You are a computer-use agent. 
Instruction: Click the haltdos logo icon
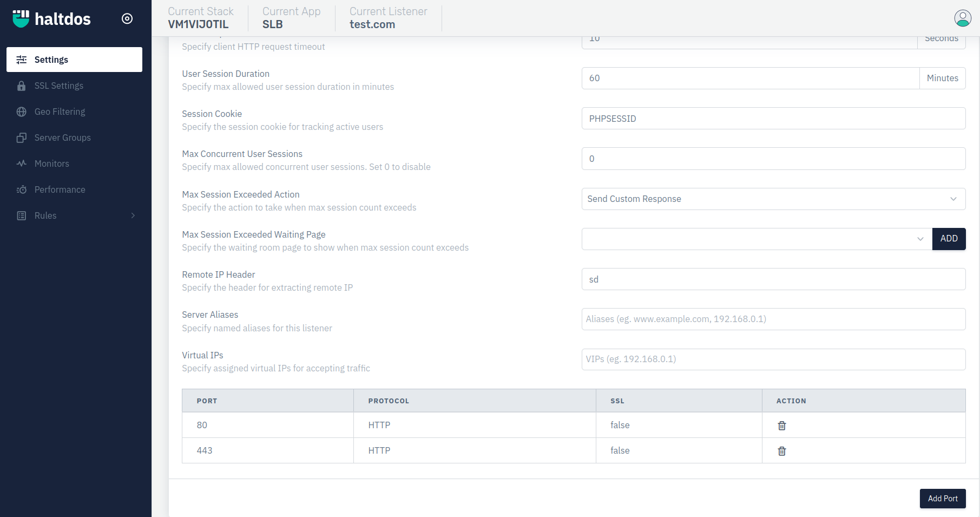coord(21,18)
